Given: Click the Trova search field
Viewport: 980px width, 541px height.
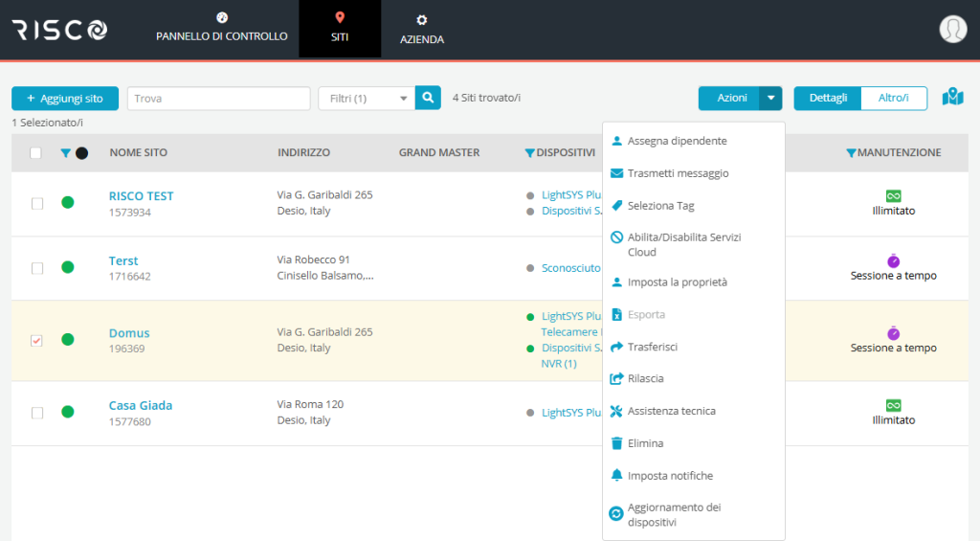Looking at the screenshot, I should [218, 99].
